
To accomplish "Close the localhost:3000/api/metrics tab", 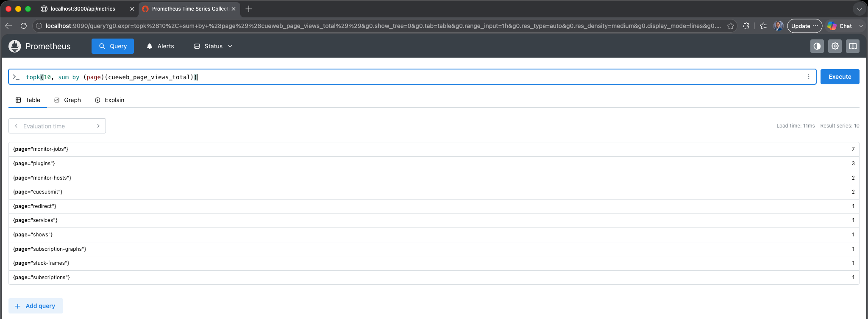I will point(132,8).
